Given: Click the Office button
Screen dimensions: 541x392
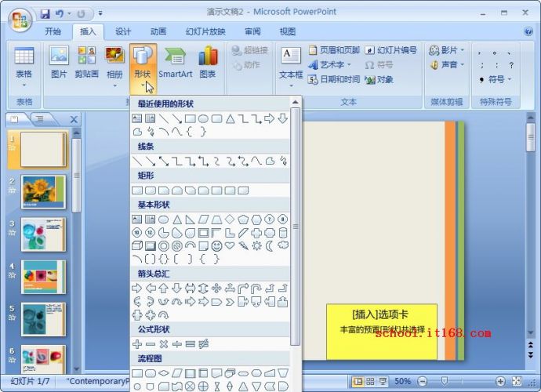Looking at the screenshot, I should point(20,20).
